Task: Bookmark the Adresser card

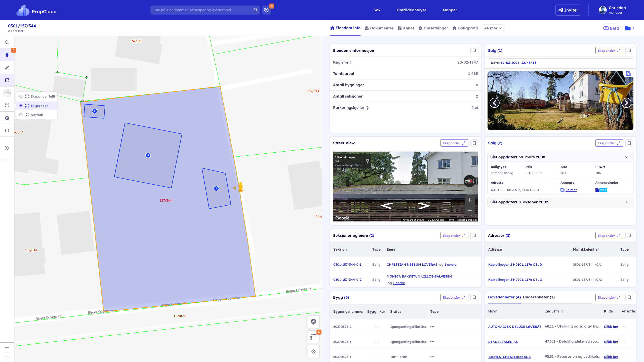Action: [x=629, y=236]
